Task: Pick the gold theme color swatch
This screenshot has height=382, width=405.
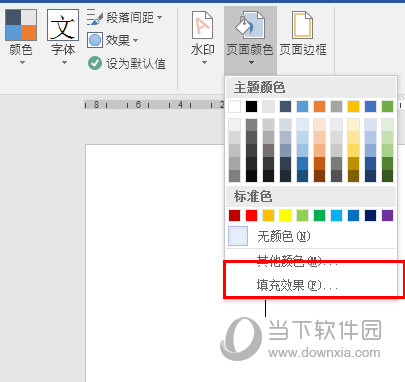Action: (x=353, y=107)
